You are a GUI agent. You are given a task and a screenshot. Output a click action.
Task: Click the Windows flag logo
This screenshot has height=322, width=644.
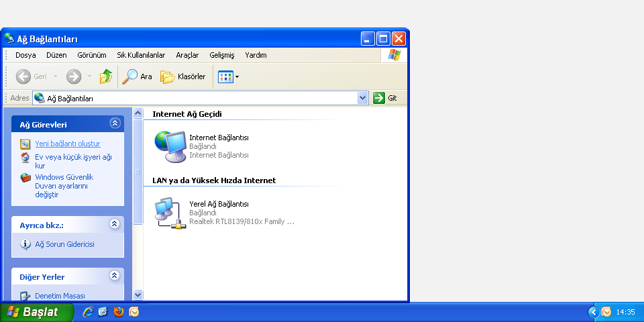pos(394,55)
